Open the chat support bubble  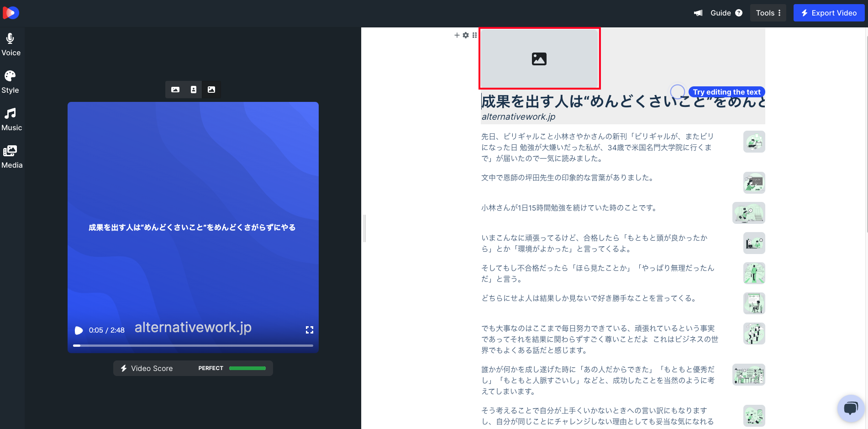(851, 408)
